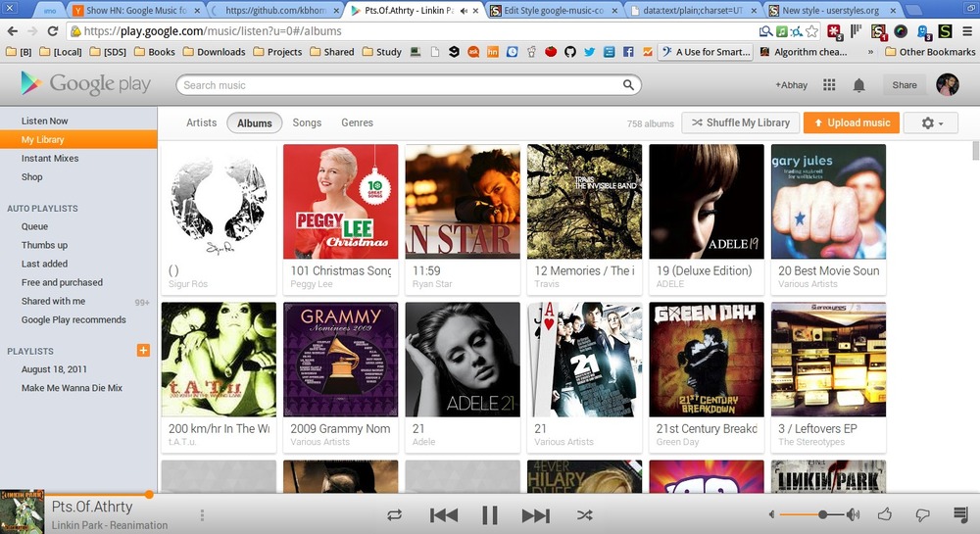Click the page vertical scrollbar
This screenshot has width=980, height=534.
coord(976,152)
